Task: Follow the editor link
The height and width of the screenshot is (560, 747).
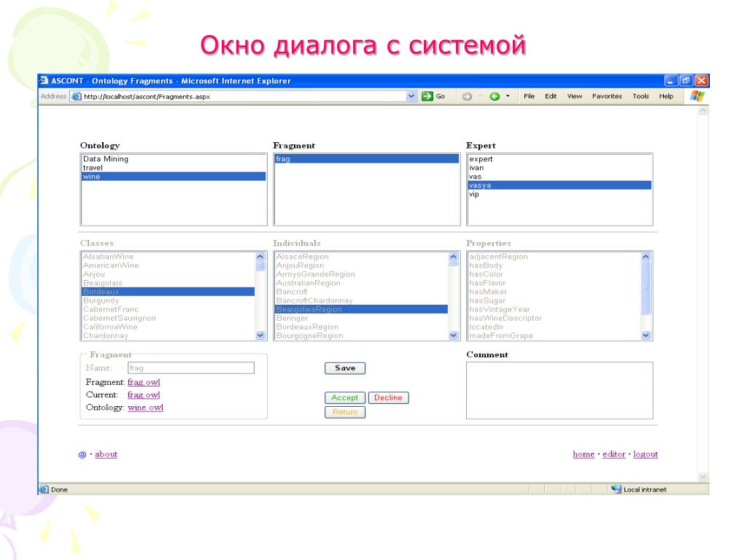Action: (x=614, y=454)
